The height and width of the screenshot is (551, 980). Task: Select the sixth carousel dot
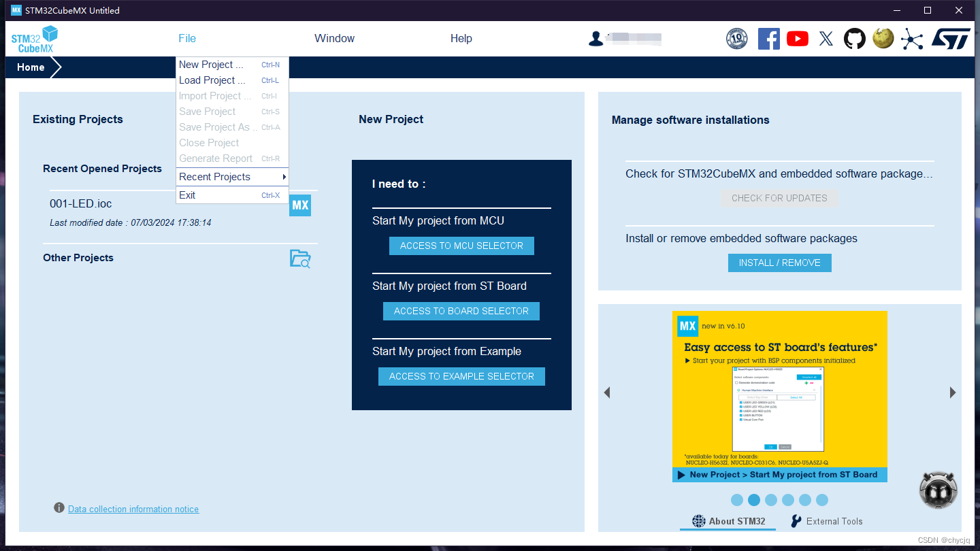pos(822,500)
